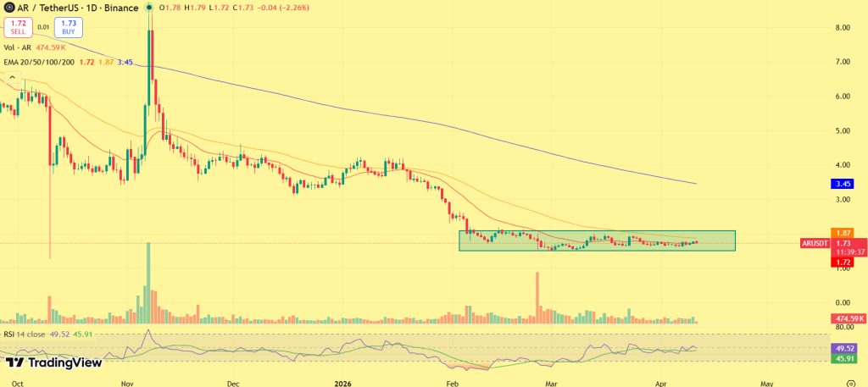Viewport: 868px width, 387px height.
Task: Click the 474.59K volume axis tag
Action: click(x=844, y=318)
